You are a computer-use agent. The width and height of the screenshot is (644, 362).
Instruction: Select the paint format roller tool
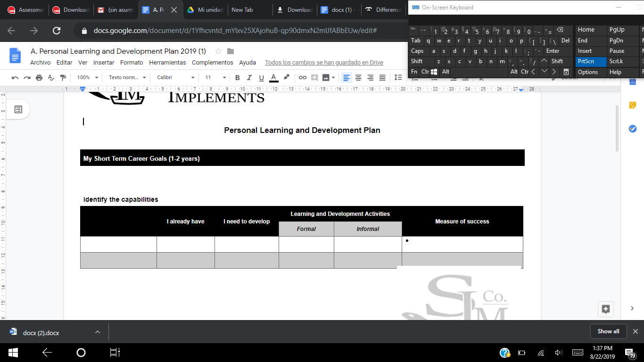(x=63, y=78)
